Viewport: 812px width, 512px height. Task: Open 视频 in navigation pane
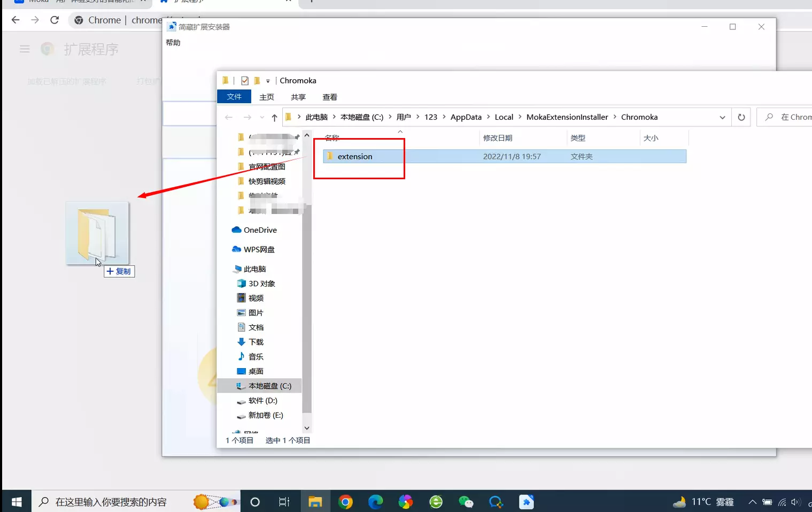click(x=256, y=298)
